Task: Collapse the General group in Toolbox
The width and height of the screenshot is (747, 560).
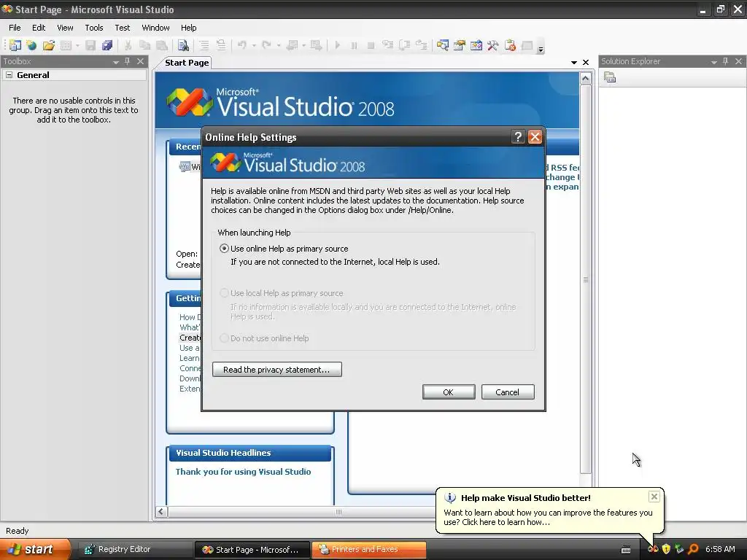Action: tap(9, 75)
